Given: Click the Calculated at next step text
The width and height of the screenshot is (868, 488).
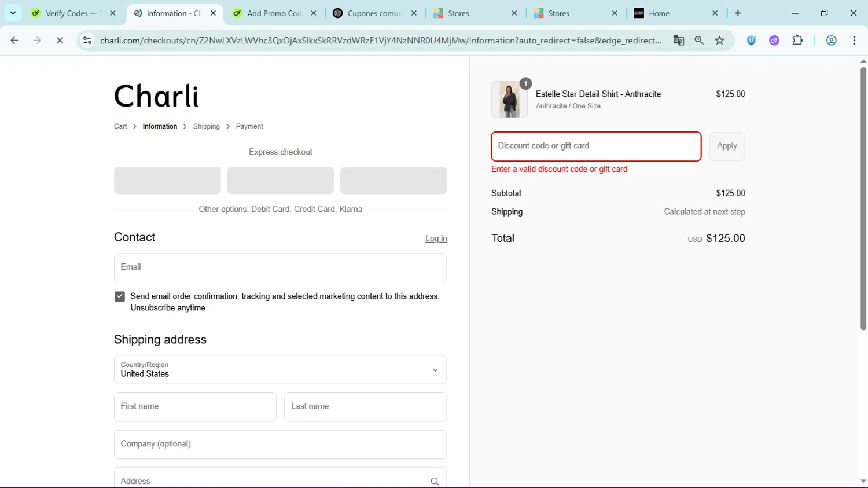Looking at the screenshot, I should pyautogui.click(x=704, y=212).
